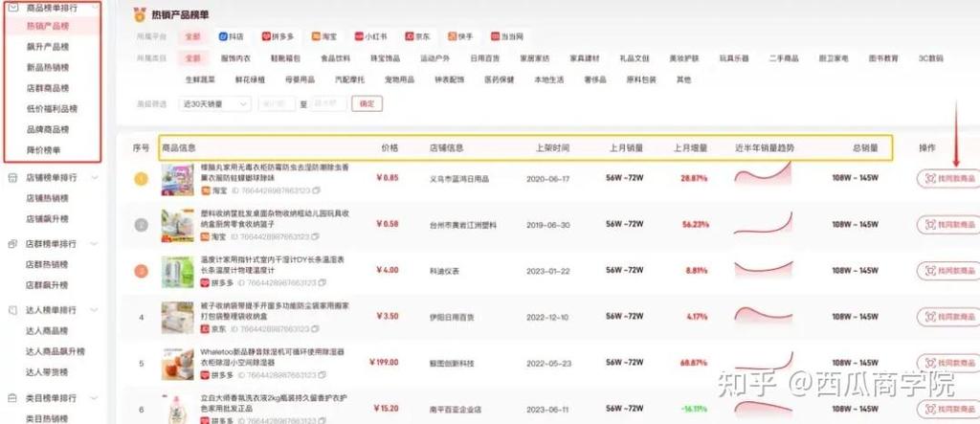The image size is (980, 424).
Task: Click the 店铺榜单排行 sidebar section icon
Action: (x=13, y=178)
